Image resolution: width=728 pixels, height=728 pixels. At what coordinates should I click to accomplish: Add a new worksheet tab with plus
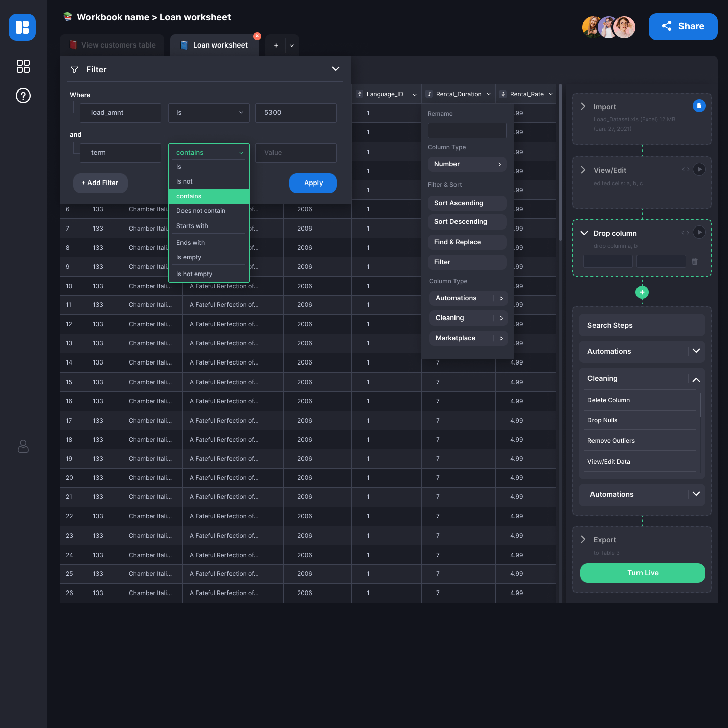click(276, 45)
